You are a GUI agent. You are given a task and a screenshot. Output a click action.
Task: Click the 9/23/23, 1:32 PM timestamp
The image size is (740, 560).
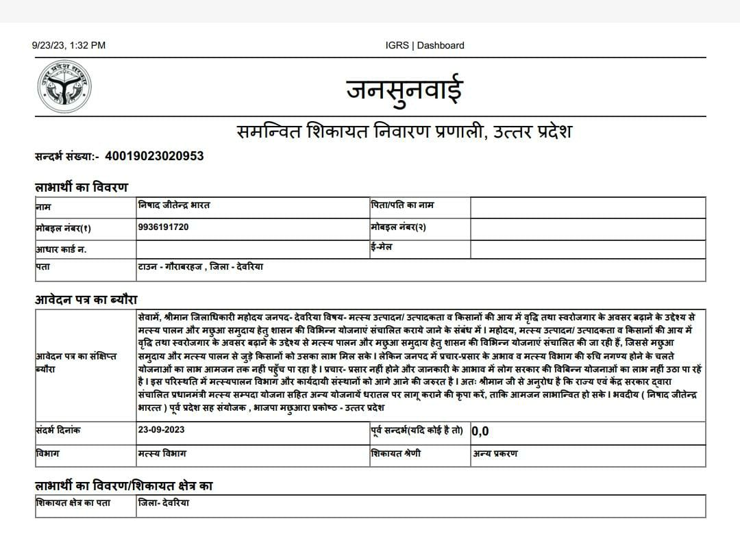pos(69,46)
